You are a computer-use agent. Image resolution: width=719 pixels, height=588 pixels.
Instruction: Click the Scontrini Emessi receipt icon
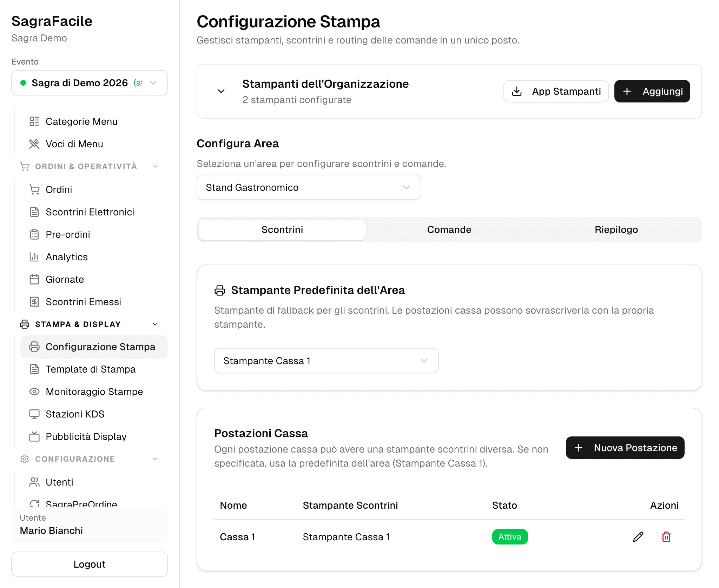pos(34,302)
